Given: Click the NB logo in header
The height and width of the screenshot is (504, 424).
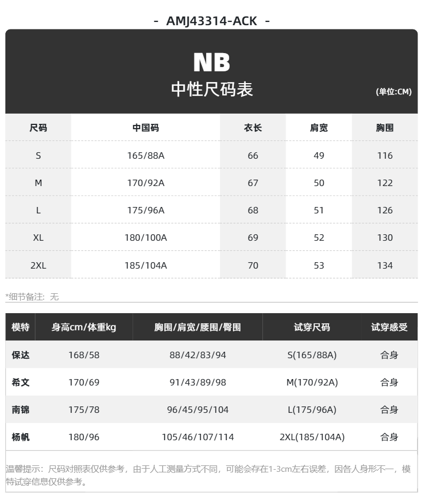Looking at the screenshot, I should [x=211, y=62].
